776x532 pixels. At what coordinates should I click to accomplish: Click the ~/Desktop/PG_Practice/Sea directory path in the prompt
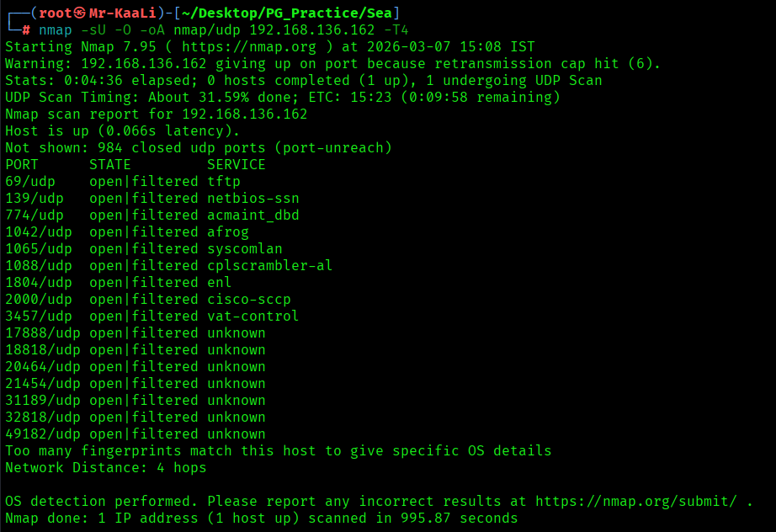(291, 13)
